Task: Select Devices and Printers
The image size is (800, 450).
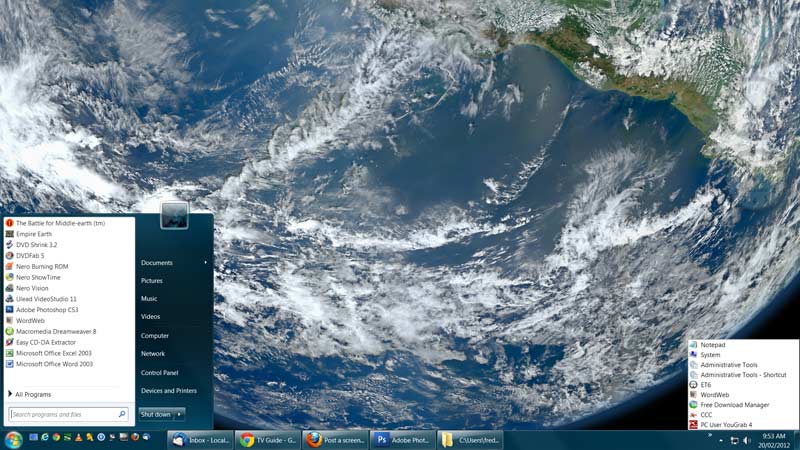Action: click(168, 390)
